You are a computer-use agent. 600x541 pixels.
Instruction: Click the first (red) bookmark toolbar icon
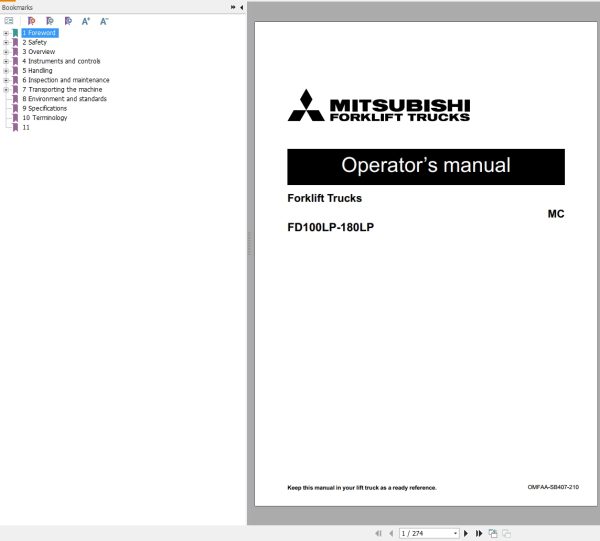coord(31,21)
